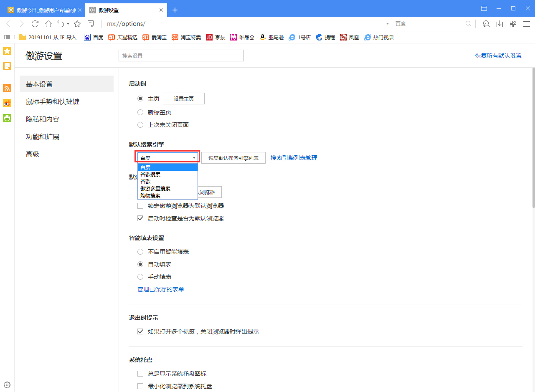Viewport: 535px width, 392px height.
Task: Click the 设置主页 button
Action: coord(183,99)
